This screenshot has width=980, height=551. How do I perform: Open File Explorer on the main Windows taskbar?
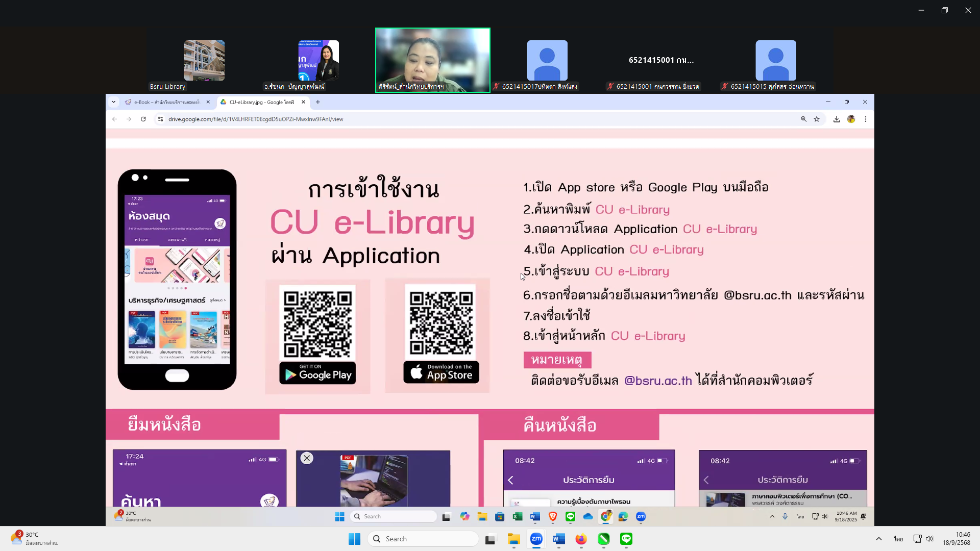pos(513,539)
